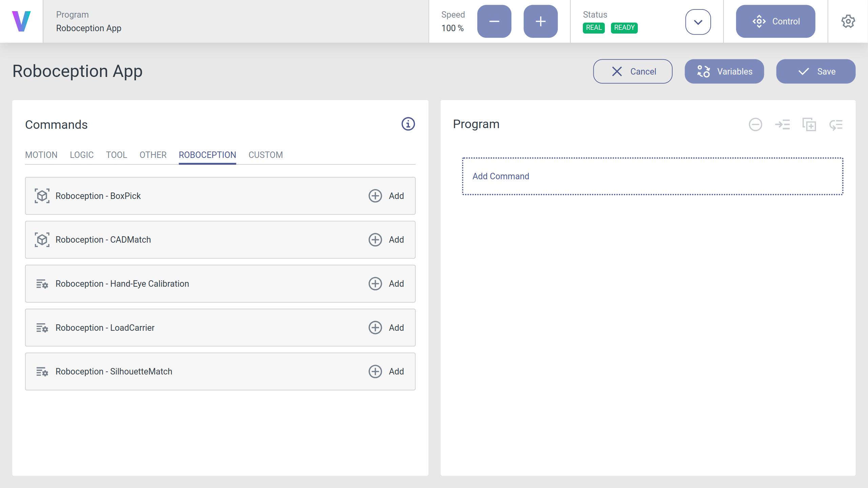Click the outdent command icon in Program panel
This screenshot has width=868, height=488.
[836, 125]
